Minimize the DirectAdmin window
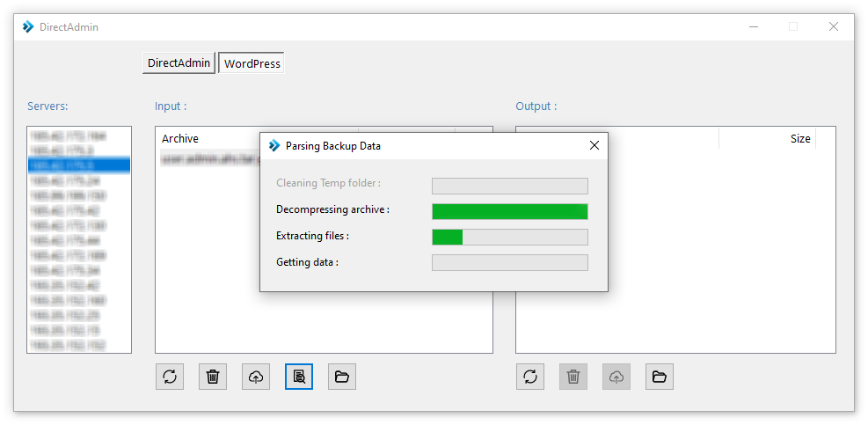Image resolution: width=868 pixels, height=425 pixels. (754, 26)
